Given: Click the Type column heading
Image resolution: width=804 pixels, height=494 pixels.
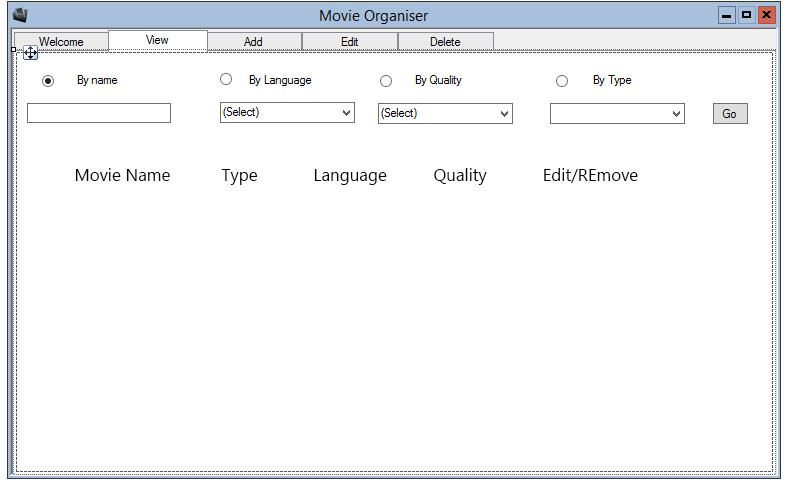Looking at the screenshot, I should [239, 175].
